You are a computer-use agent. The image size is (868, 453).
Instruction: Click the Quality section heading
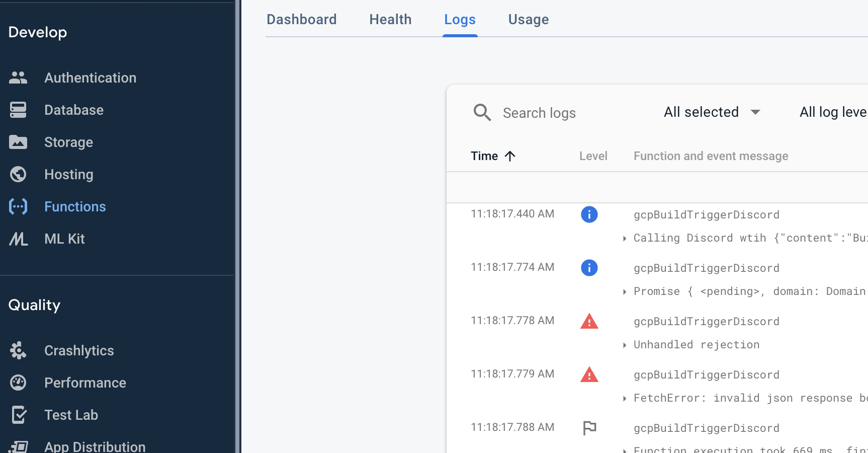click(34, 305)
